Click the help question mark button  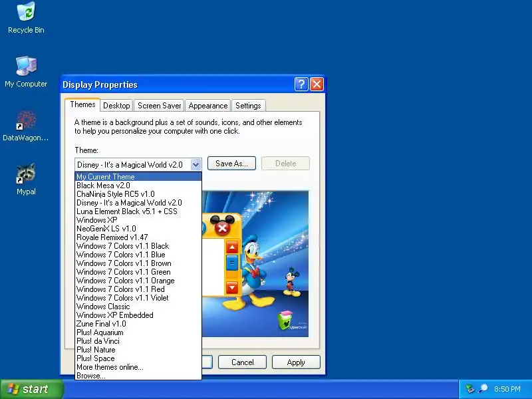pyautogui.click(x=301, y=84)
